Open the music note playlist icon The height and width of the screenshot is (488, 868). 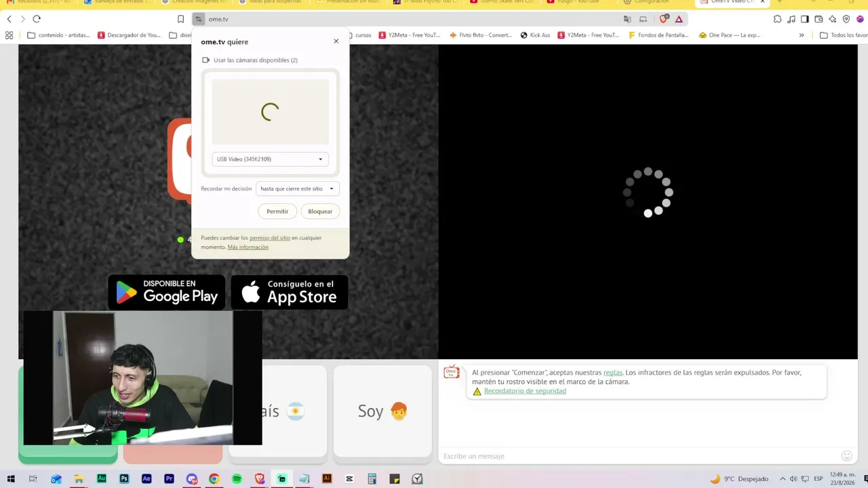(x=791, y=19)
